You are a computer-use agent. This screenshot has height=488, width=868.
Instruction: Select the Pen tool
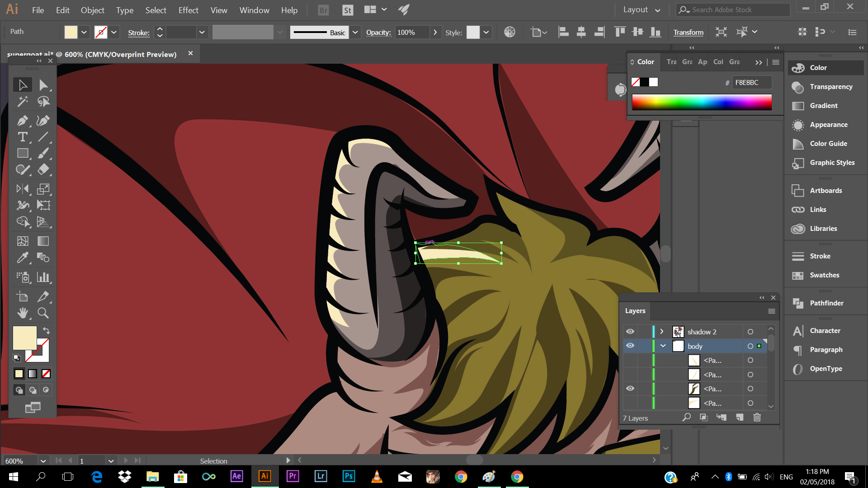(x=22, y=121)
